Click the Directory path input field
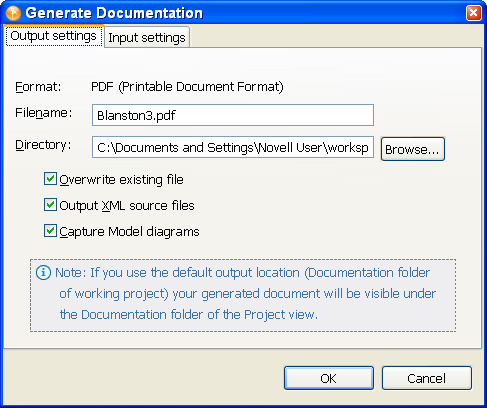This screenshot has height=408, width=487. click(x=233, y=147)
